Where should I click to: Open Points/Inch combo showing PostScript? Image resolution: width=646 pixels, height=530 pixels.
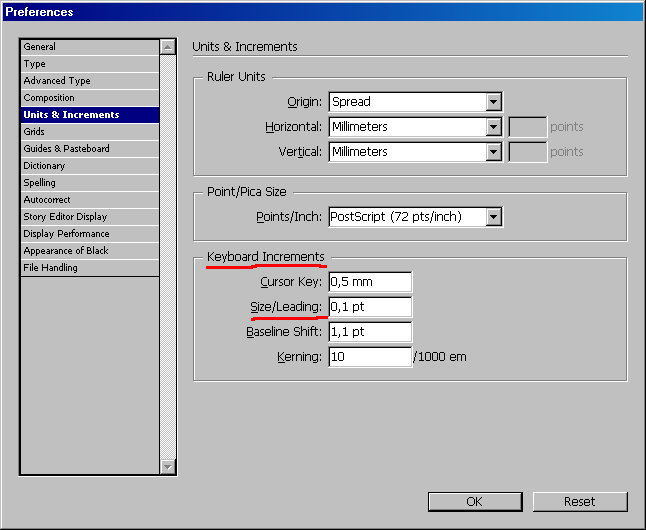(x=415, y=217)
